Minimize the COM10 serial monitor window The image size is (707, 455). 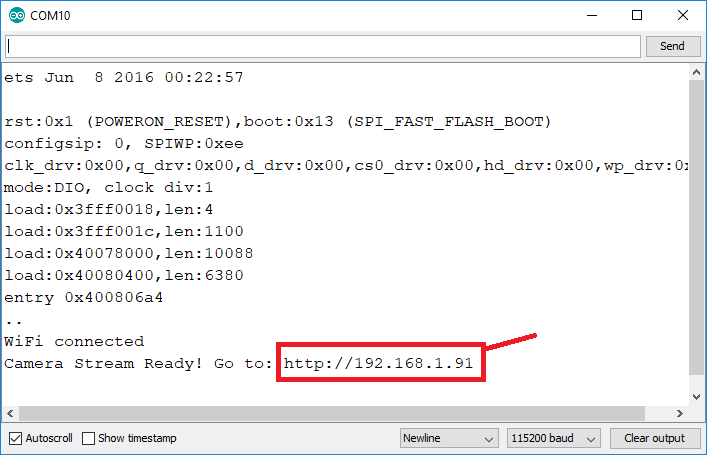(x=589, y=16)
